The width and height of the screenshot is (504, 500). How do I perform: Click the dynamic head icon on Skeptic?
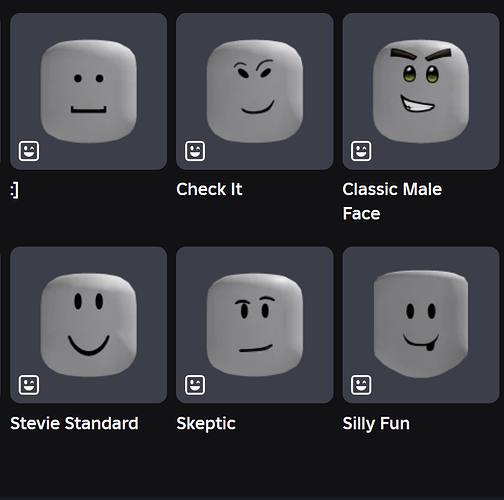tap(195, 385)
